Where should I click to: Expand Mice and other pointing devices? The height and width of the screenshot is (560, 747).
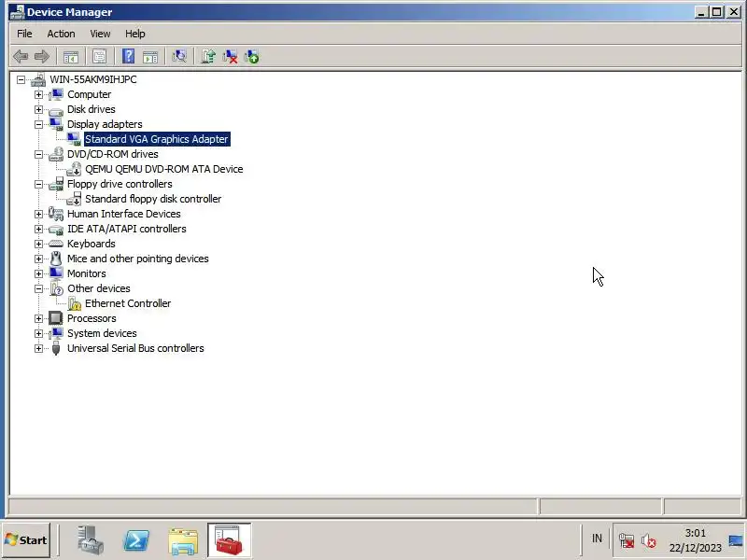coord(38,259)
